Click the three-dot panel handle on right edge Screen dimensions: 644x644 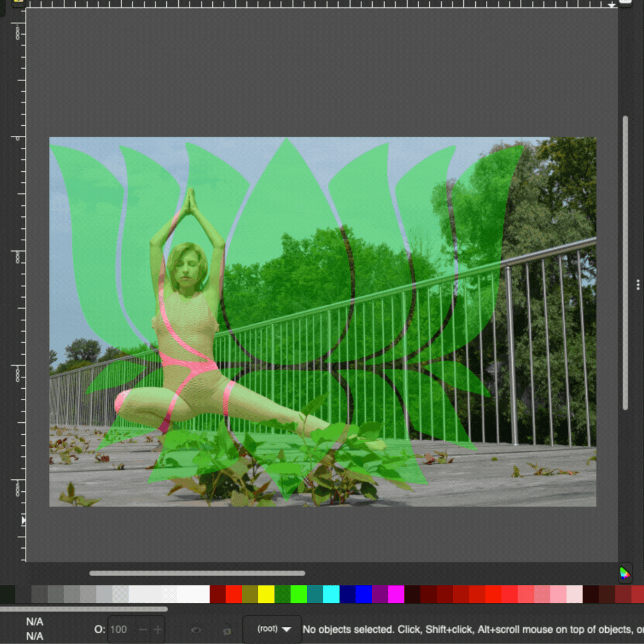(x=638, y=285)
